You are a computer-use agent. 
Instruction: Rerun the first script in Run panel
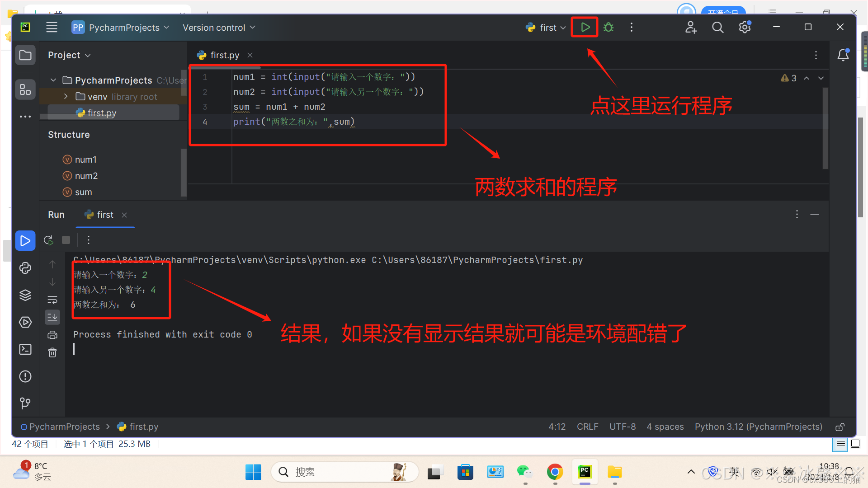(48, 240)
